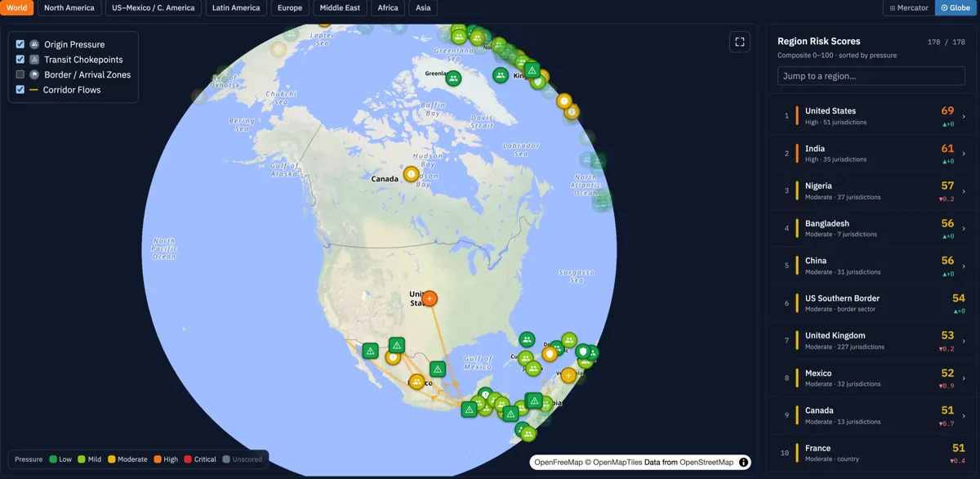Viewport: 980px width, 479px height.
Task: Toggle the Origin Pressure checkbox
Action: pyautogui.click(x=20, y=44)
